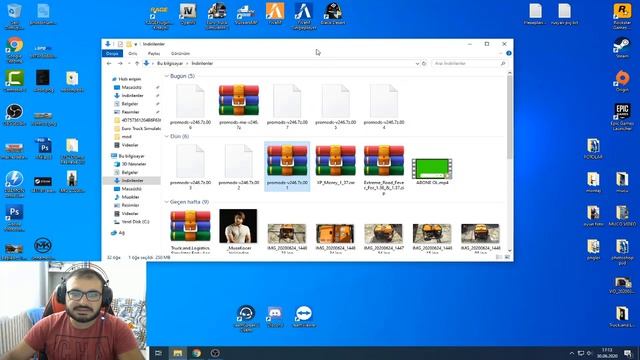The width and height of the screenshot is (640, 360).
Task: Click Bu bilgisayar in the address path
Action: (170, 64)
